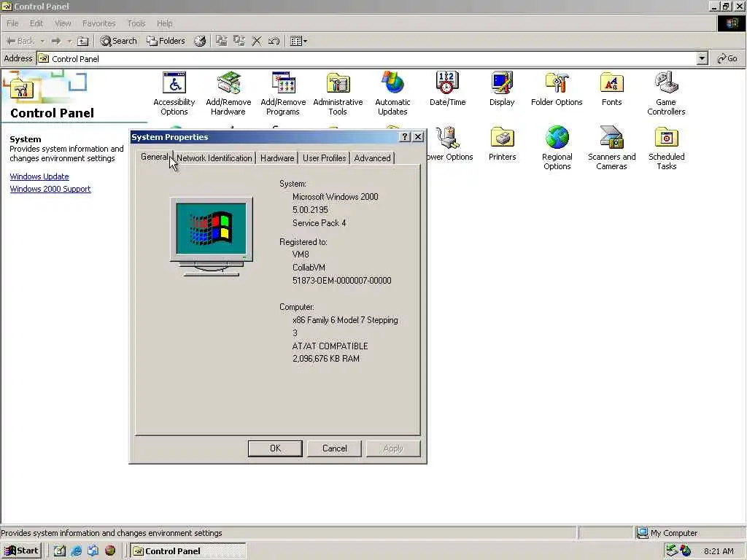The width and height of the screenshot is (747, 560).
Task: Click Control Panel taskbar button
Action: point(188,551)
